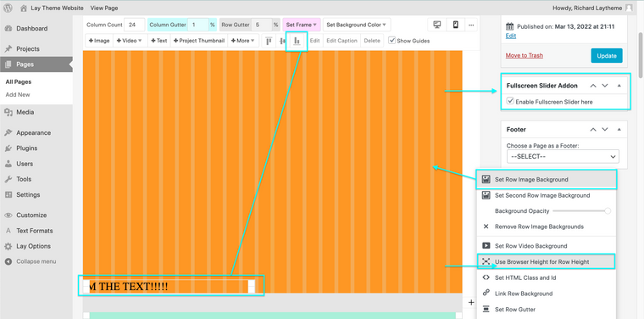Open the WordPress logo menu
644x319 pixels.
8,8
